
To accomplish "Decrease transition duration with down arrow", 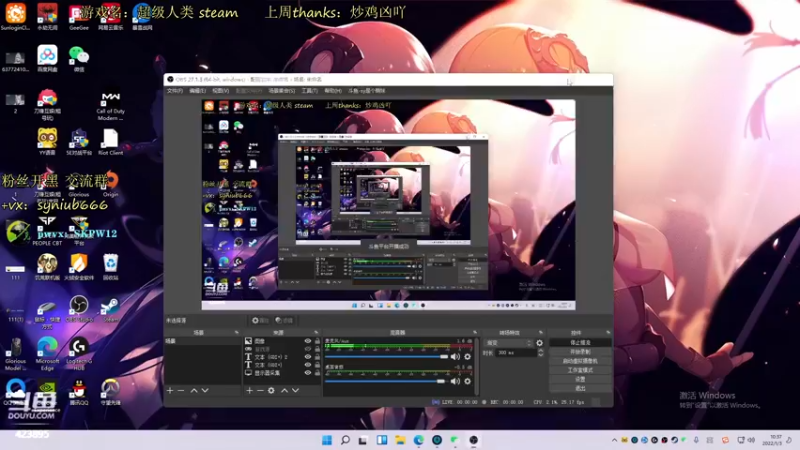I will tap(541, 355).
